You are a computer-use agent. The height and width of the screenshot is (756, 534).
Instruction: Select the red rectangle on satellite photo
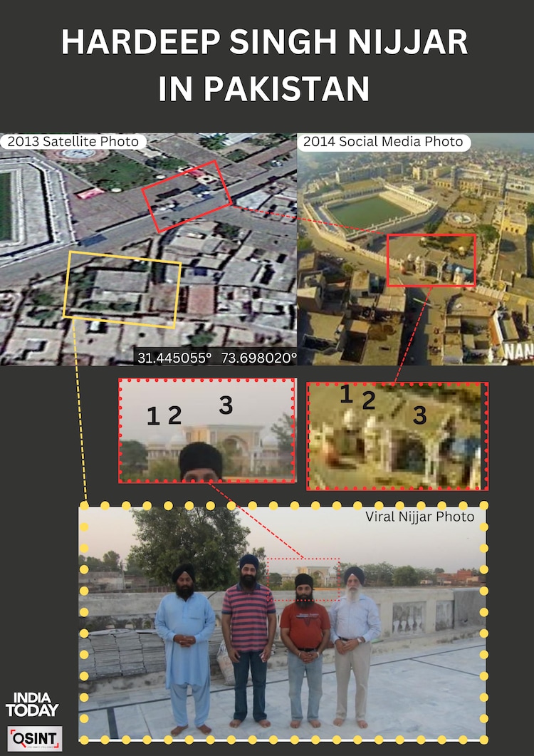coord(186,196)
